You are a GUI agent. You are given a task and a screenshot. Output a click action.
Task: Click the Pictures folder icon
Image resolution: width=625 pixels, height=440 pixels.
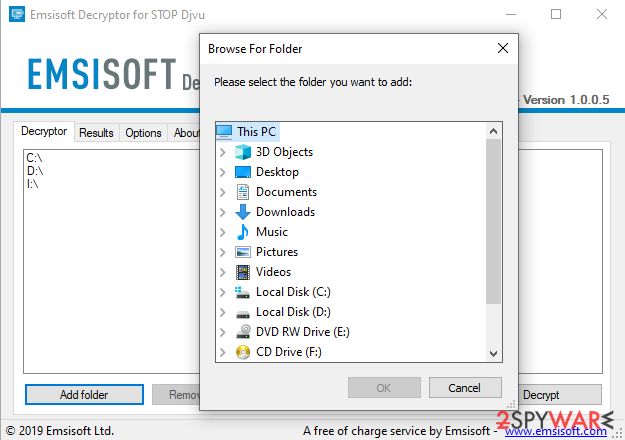243,252
